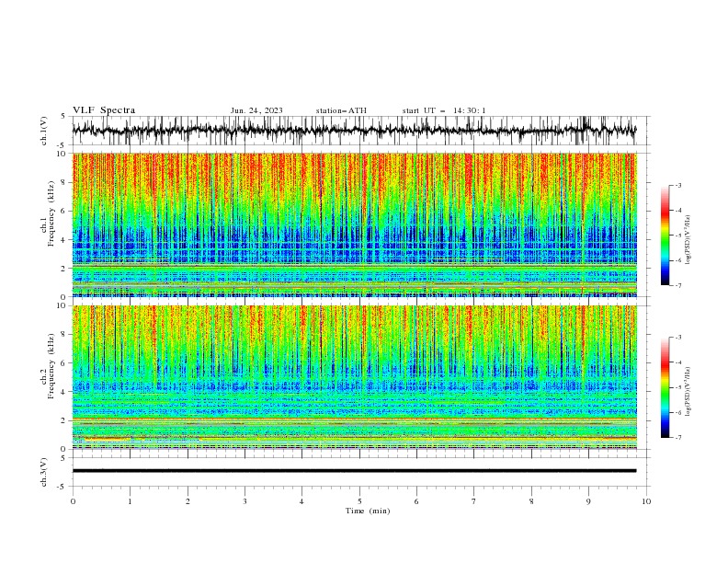
Task: Click ch.2 frequency axis tick '4'
Action: 64,392
